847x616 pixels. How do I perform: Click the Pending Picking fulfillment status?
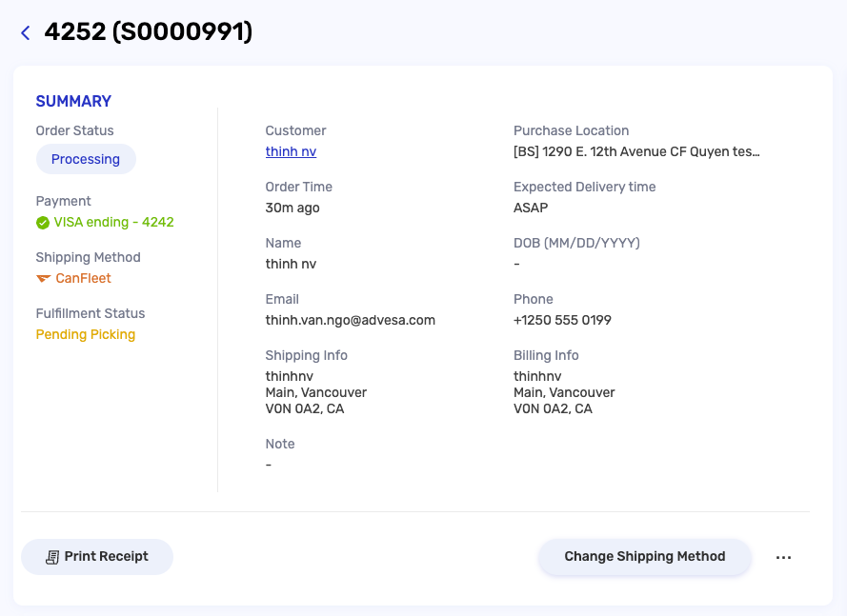tap(86, 335)
